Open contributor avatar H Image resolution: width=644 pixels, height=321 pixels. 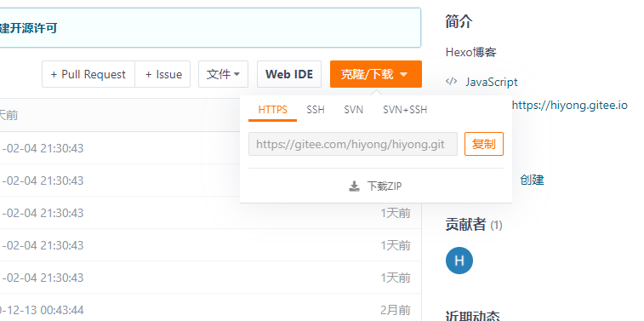(459, 261)
